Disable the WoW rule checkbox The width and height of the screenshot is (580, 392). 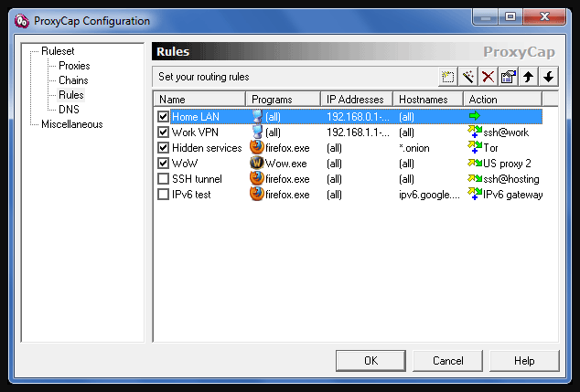point(163,164)
